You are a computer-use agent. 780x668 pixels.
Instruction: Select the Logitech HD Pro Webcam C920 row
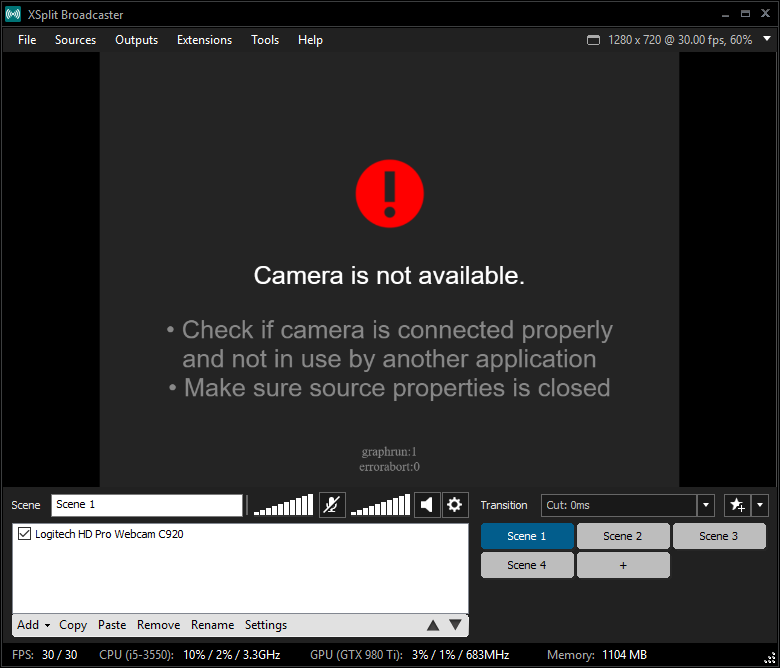point(240,534)
